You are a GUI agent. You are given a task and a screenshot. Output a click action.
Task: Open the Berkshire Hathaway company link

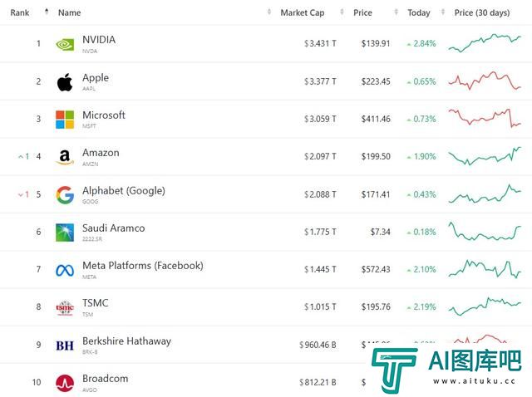tap(126, 341)
